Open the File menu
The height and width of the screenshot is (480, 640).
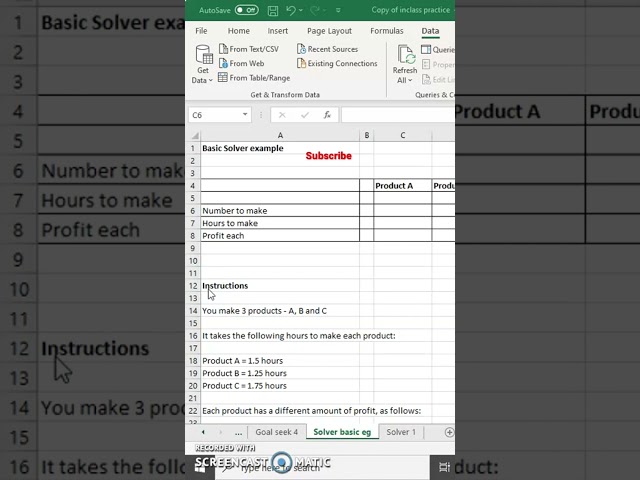201,31
